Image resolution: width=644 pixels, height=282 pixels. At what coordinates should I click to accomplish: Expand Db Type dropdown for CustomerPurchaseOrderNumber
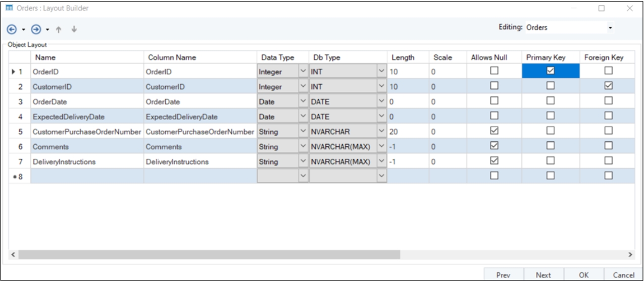tap(381, 132)
